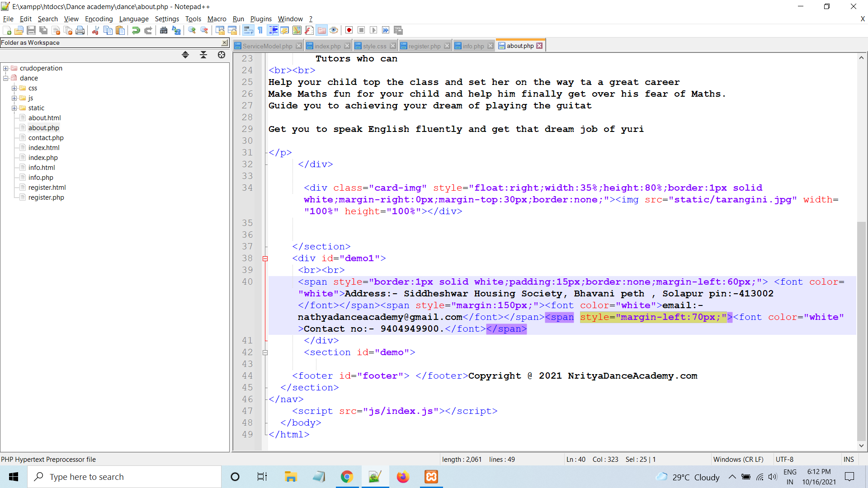
Task: Click the editor vertical scrollbar thumb
Action: point(861,331)
